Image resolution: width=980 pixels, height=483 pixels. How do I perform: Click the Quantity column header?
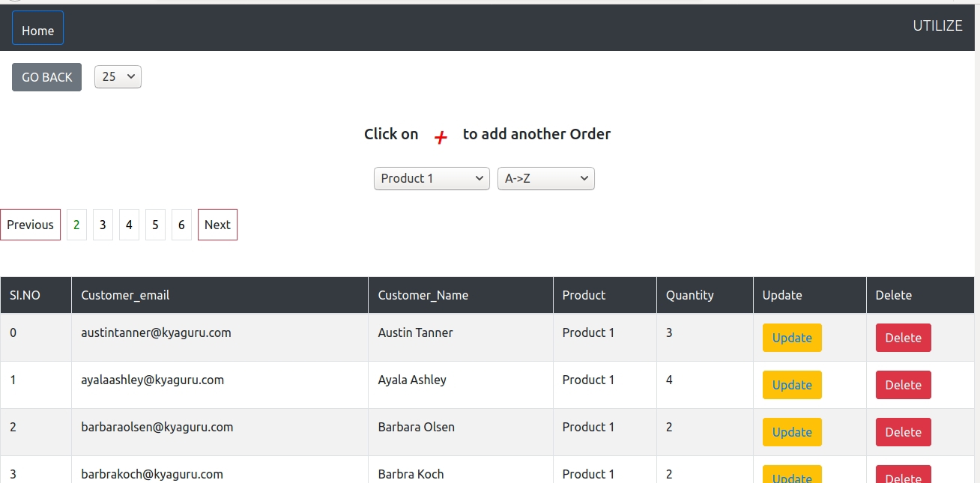point(704,295)
